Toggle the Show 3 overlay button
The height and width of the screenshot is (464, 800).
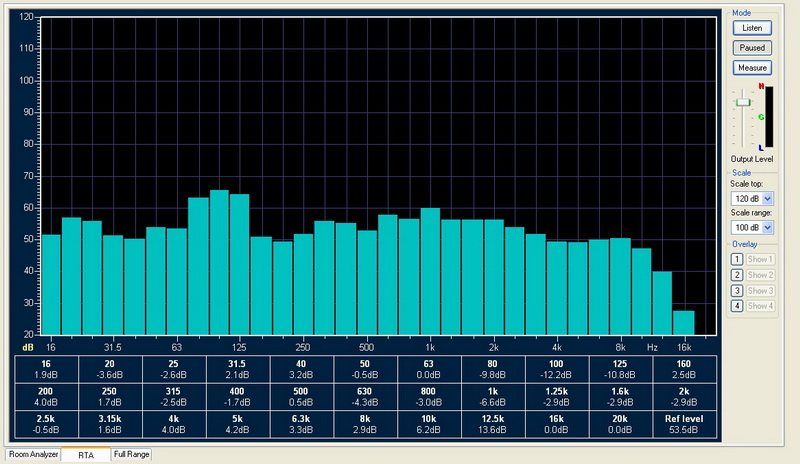click(x=760, y=290)
